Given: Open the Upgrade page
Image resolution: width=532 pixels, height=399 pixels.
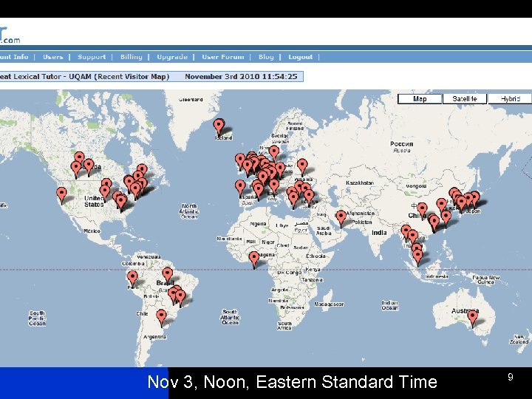Looking at the screenshot, I should point(172,57).
